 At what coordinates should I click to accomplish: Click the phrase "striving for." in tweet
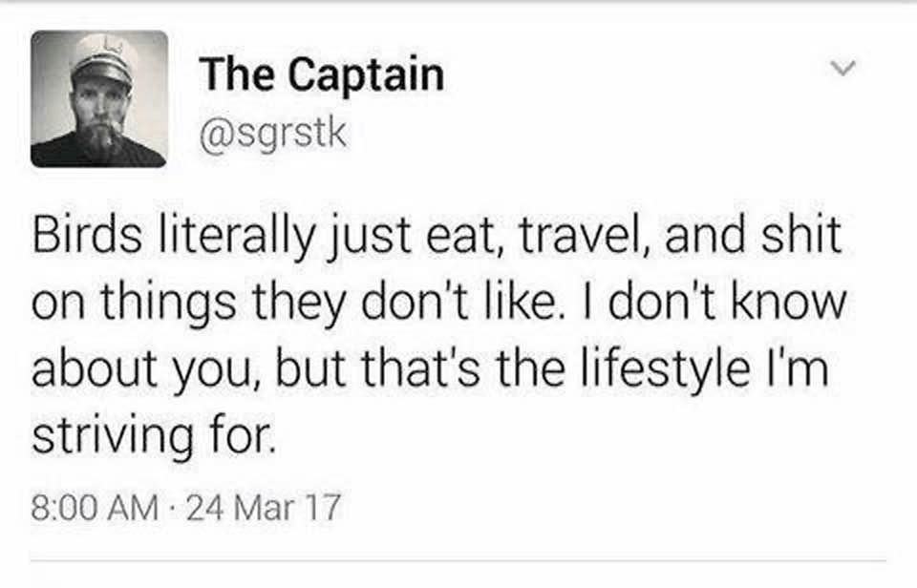click(x=153, y=434)
